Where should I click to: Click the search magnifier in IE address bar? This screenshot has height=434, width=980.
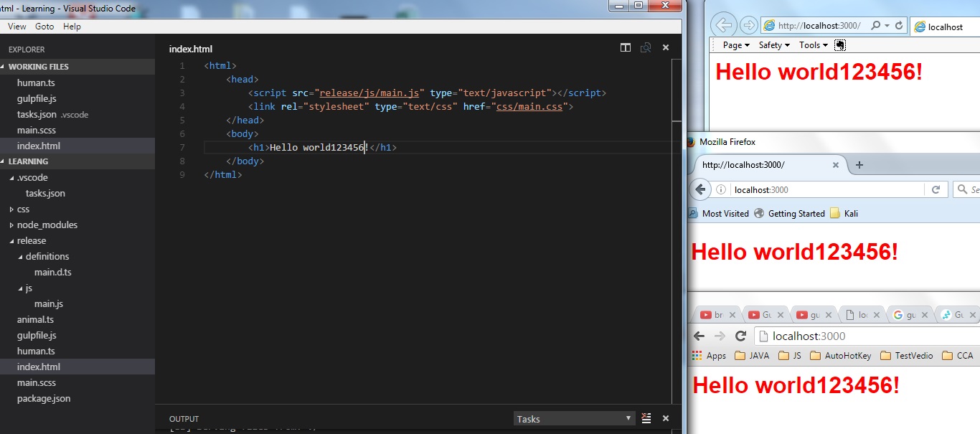875,25
